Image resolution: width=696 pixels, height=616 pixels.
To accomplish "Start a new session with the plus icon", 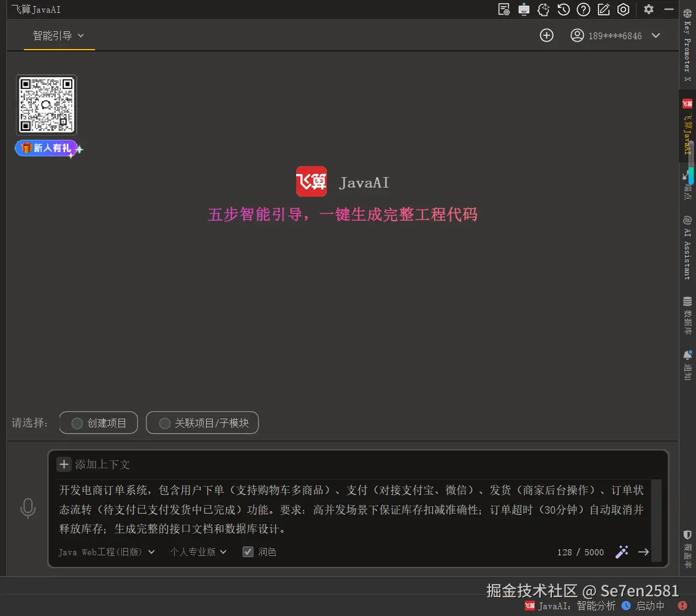I will coord(546,36).
